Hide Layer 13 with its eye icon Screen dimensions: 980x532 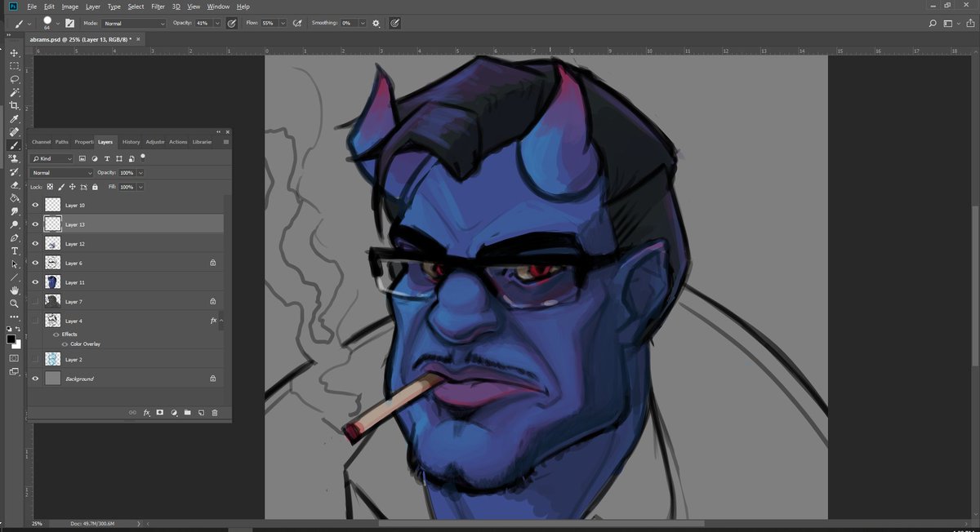pos(35,224)
